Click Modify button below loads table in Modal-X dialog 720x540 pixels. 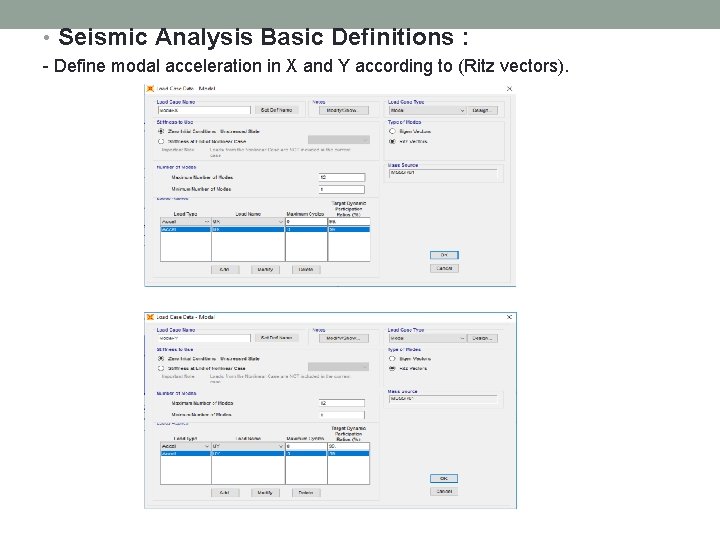(265, 270)
